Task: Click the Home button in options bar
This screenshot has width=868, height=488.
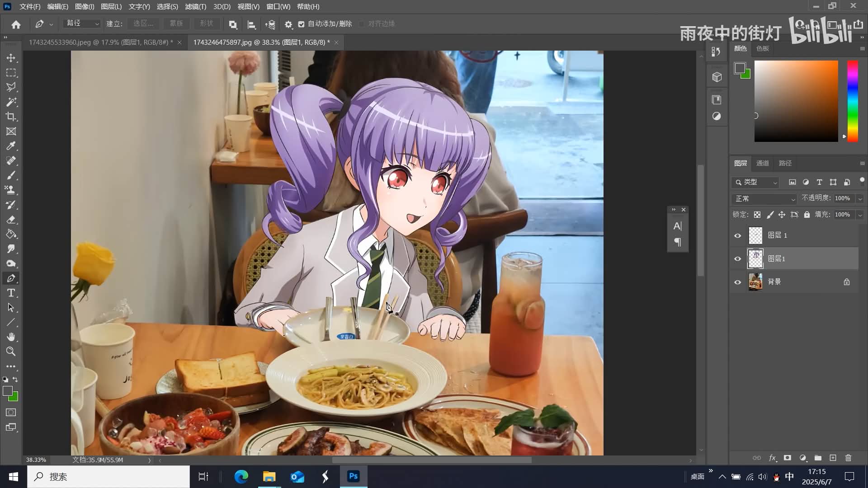Action: (16, 24)
